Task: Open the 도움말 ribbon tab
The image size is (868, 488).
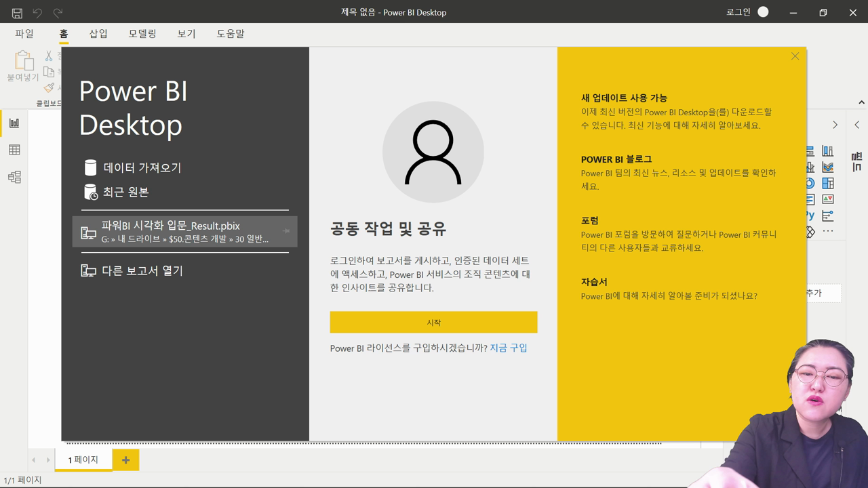Action: pyautogui.click(x=231, y=34)
